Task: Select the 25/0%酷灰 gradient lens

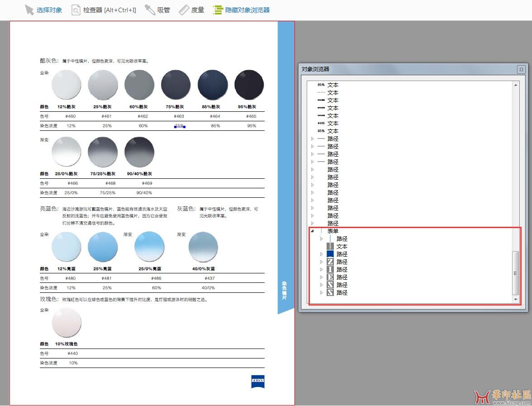Action: coord(66,152)
